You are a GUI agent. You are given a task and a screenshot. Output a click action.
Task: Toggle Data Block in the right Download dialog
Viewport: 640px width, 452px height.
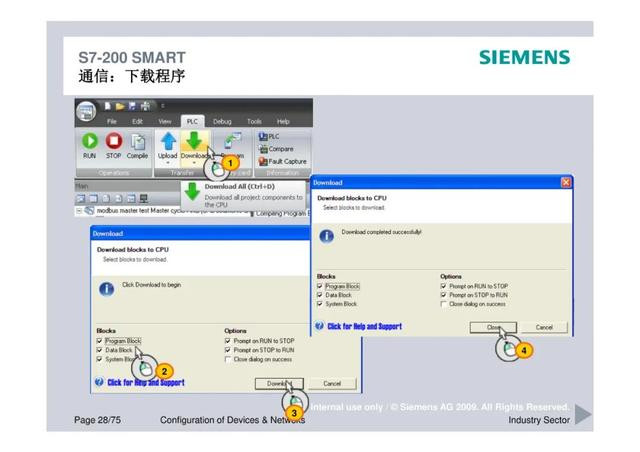[320, 295]
